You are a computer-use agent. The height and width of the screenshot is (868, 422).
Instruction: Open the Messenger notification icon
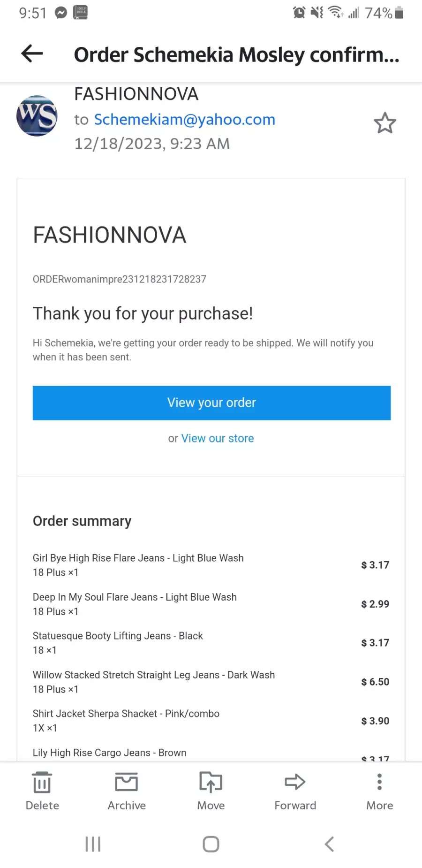pos(61,13)
